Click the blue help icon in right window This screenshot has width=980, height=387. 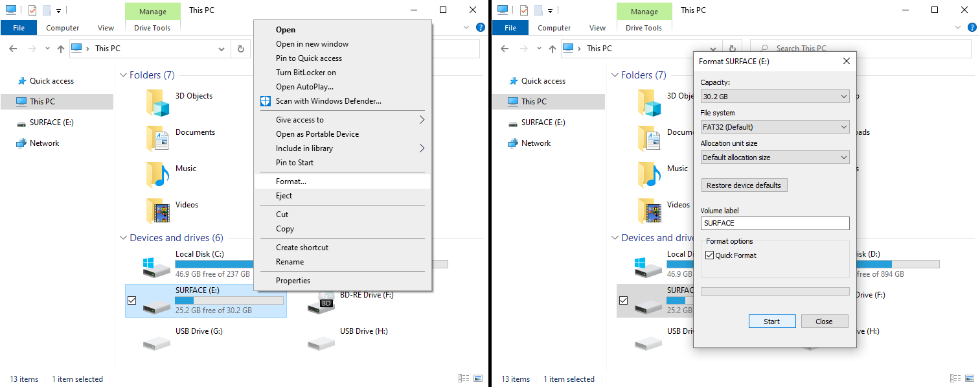[x=972, y=28]
